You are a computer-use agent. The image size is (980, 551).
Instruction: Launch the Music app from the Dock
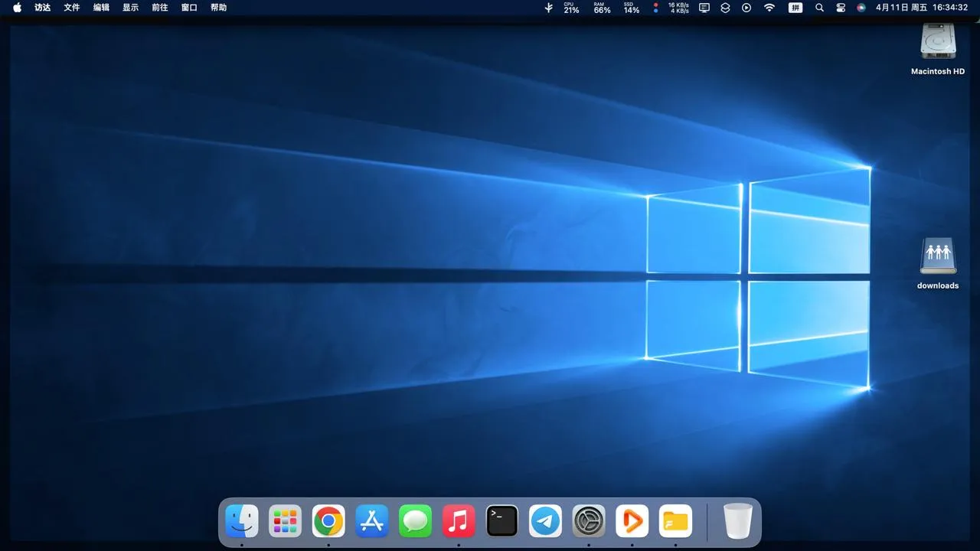(459, 521)
